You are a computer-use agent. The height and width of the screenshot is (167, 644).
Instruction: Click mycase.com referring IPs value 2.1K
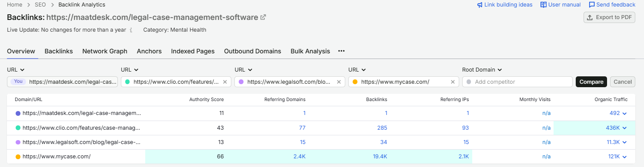click(x=464, y=157)
